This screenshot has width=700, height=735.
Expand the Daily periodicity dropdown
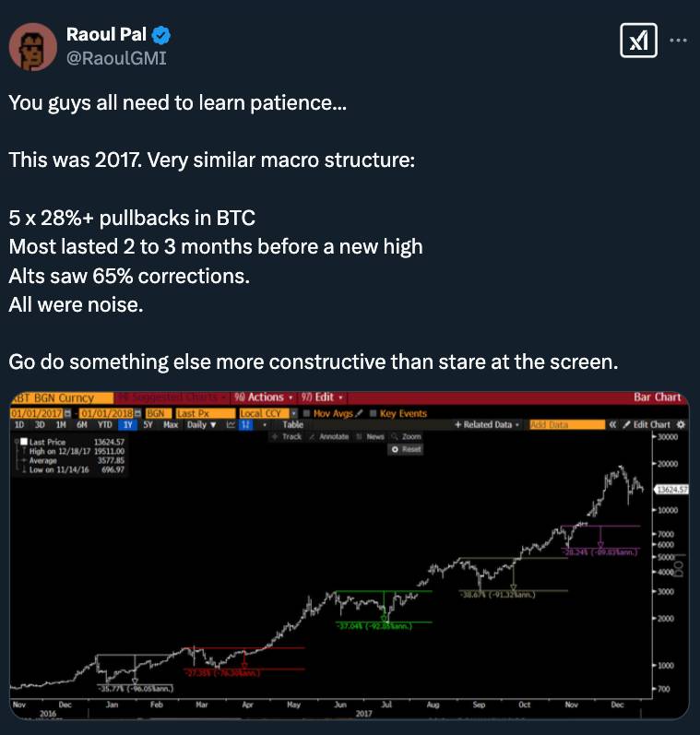pos(201,425)
